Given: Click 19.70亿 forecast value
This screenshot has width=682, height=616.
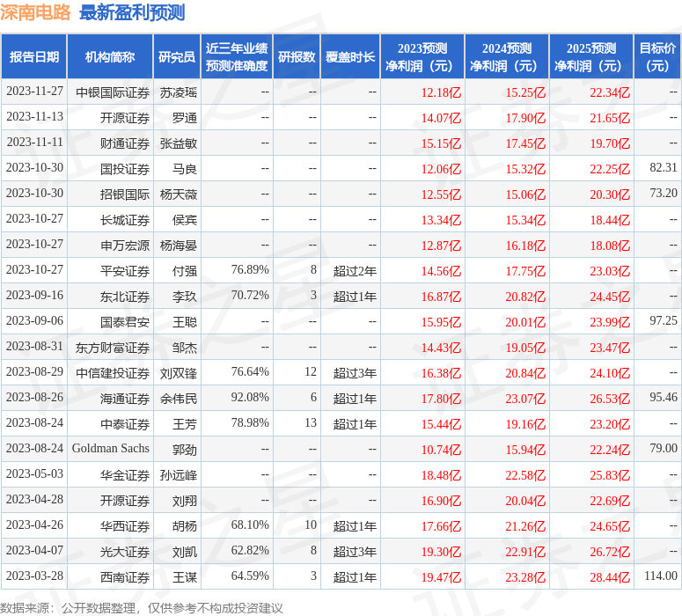Looking at the screenshot, I should (609, 143).
